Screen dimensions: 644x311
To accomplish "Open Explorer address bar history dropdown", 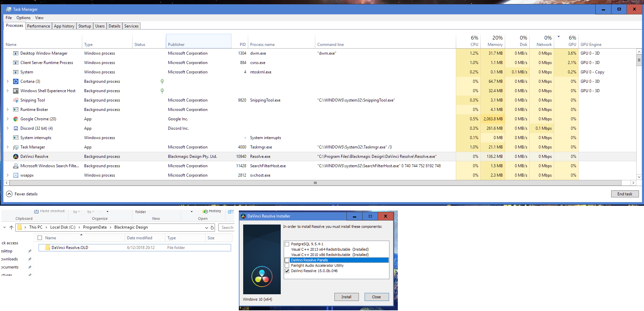I will pos(207,228).
